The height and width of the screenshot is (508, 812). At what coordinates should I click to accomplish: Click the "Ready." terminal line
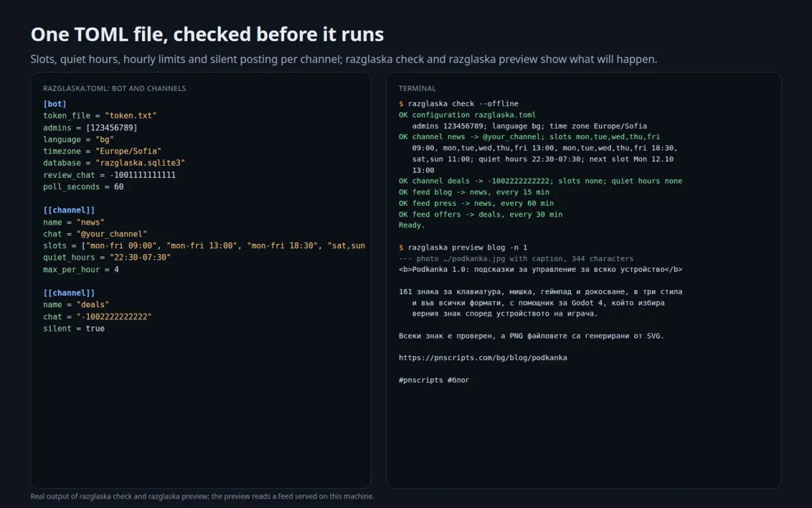point(412,225)
